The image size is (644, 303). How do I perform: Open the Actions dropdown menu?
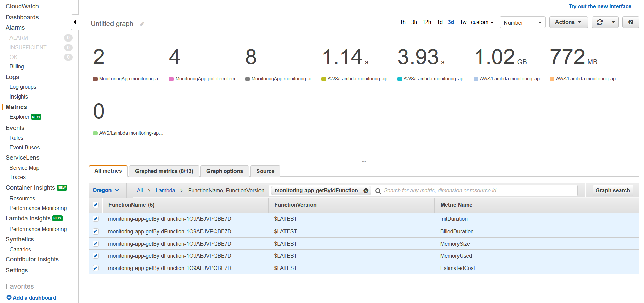[x=568, y=22]
